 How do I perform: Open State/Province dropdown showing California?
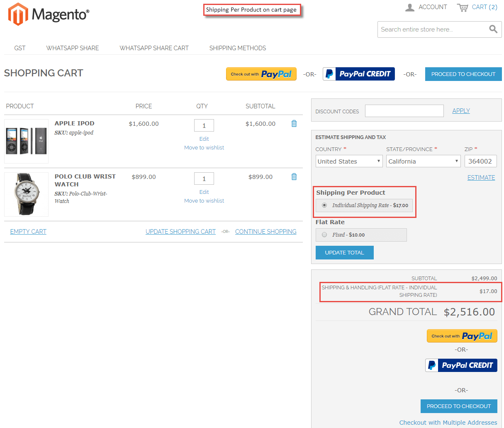pyautogui.click(x=423, y=161)
